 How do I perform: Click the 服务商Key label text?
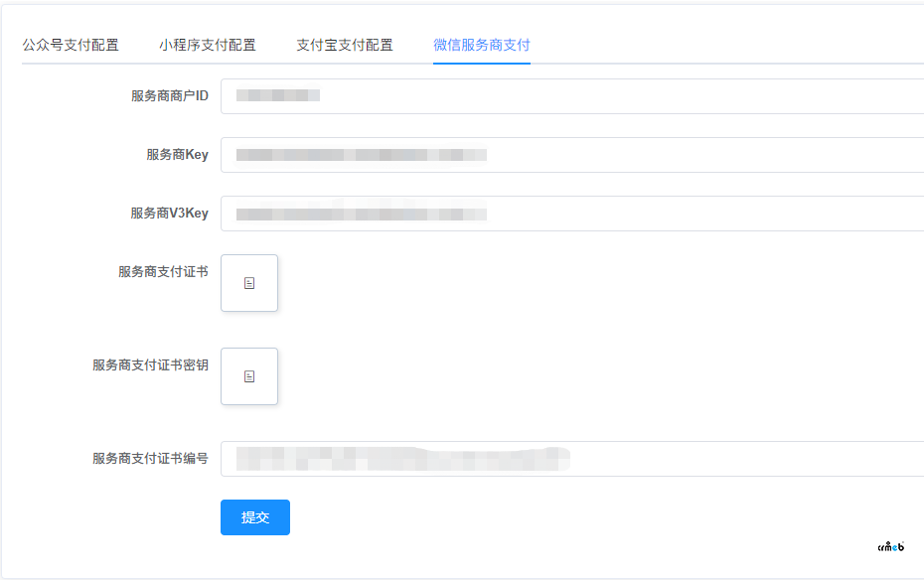(x=178, y=155)
